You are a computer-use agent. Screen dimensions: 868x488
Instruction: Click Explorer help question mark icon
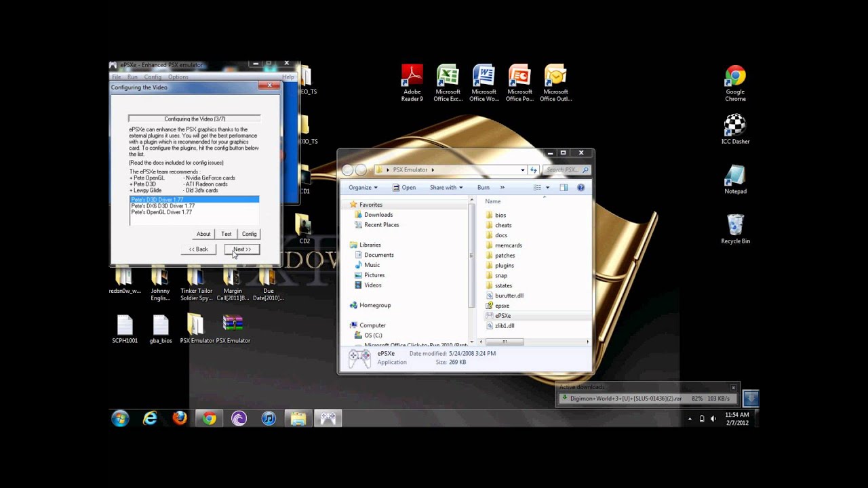580,188
